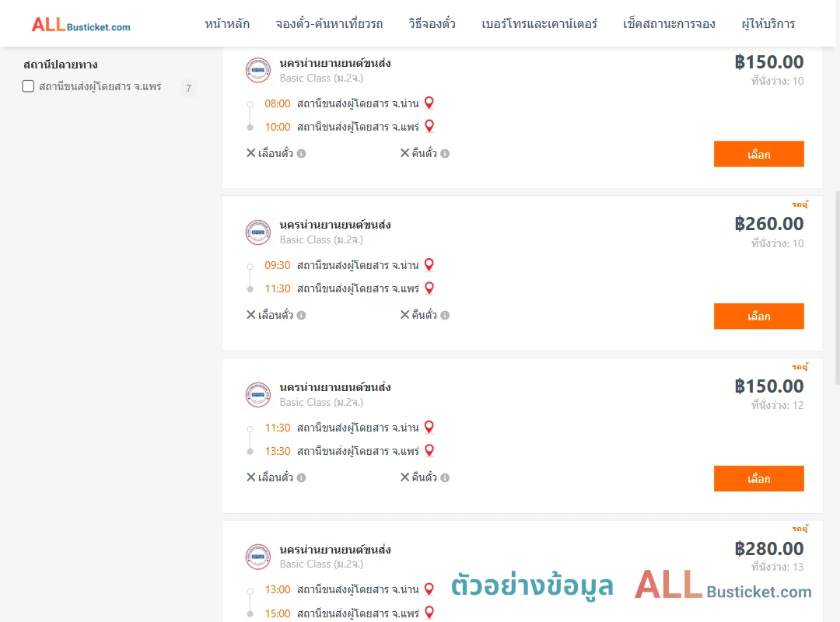This screenshot has height=622, width=840.
Task: Select the ฿260.00 trip with เลือก button
Action: tap(758, 316)
